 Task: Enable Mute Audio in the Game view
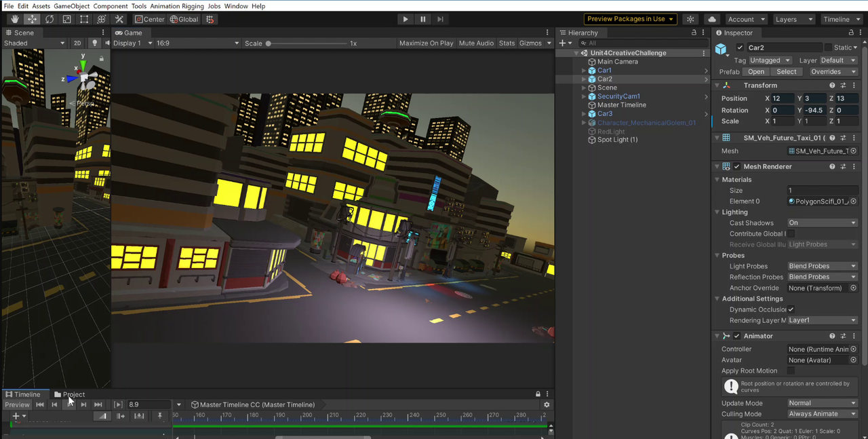(476, 43)
